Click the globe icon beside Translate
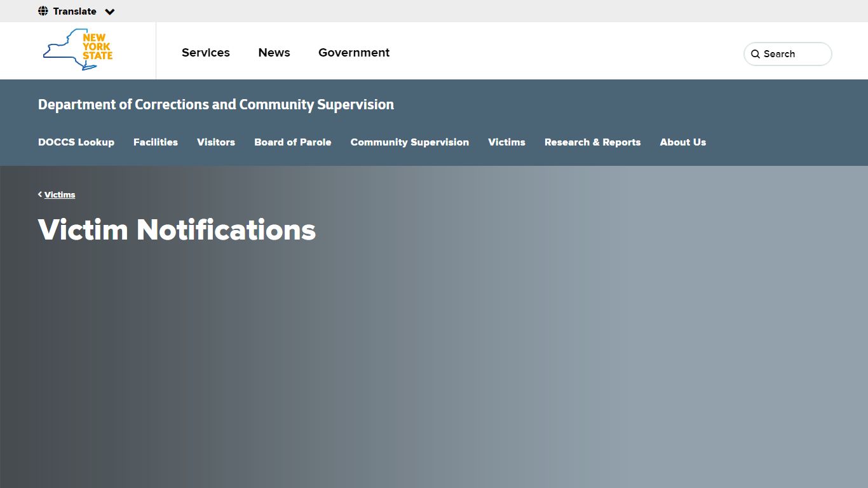Viewport: 868px width, 488px height. click(x=43, y=11)
